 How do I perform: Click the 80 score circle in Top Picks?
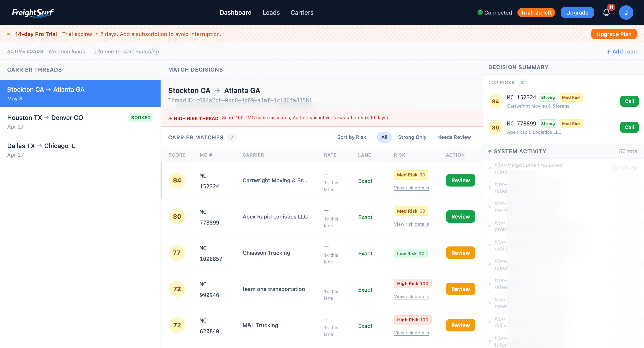(x=495, y=127)
